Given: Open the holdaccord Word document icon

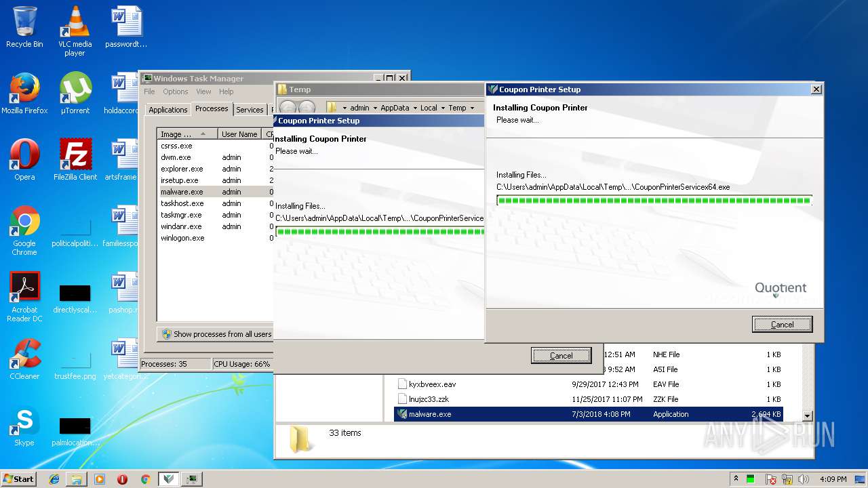Looking at the screenshot, I should click(122, 94).
